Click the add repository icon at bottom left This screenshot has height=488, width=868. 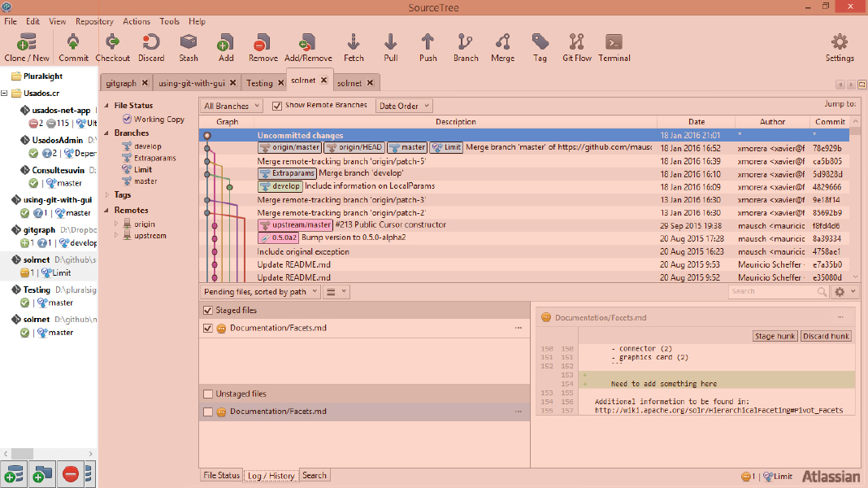[x=14, y=475]
